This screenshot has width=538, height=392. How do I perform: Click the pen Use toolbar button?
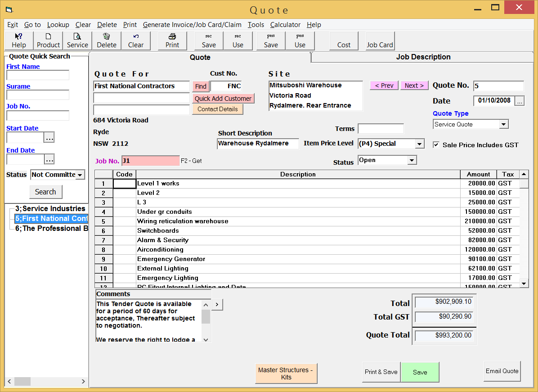point(300,41)
